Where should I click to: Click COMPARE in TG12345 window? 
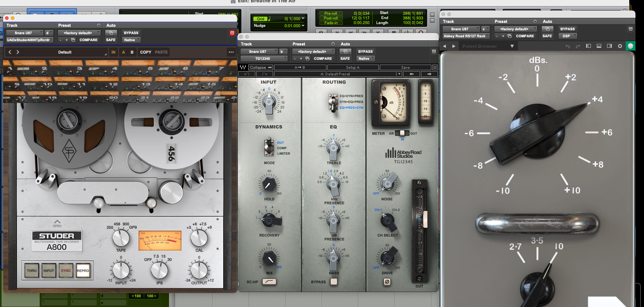(x=323, y=59)
